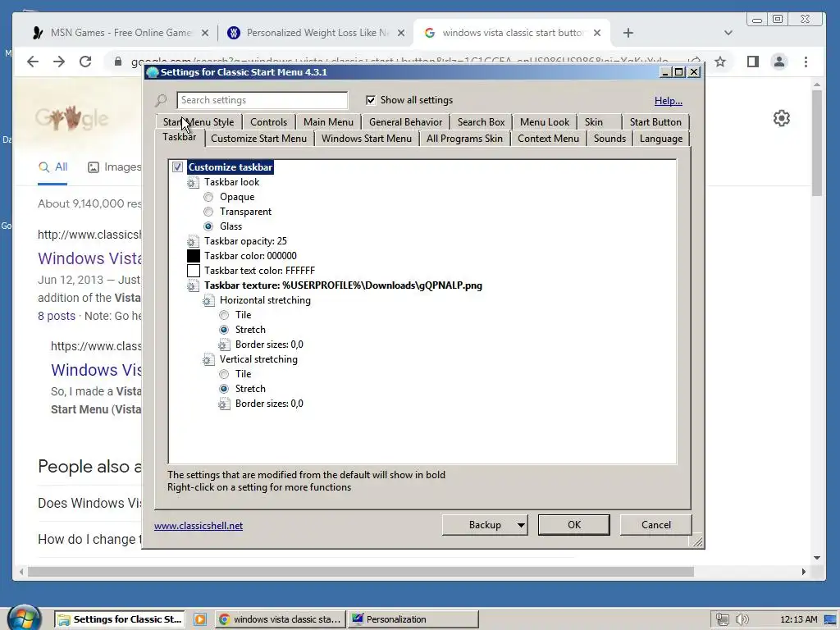Image resolution: width=840 pixels, height=630 pixels.
Task: Open the Start Button tab
Action: (x=655, y=122)
